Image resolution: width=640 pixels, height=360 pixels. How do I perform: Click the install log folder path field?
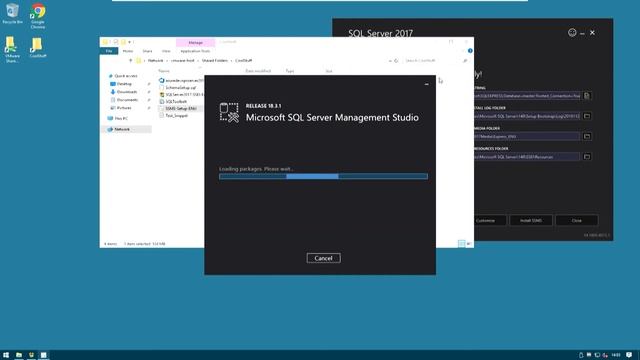pyautogui.click(x=527, y=116)
